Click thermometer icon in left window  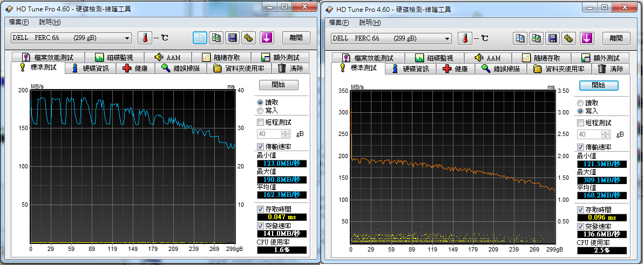[x=145, y=38]
